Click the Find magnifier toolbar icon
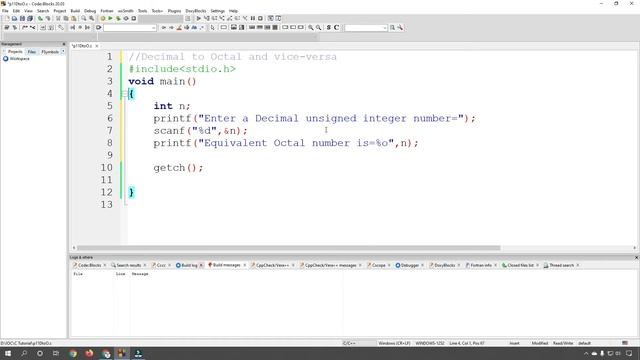Viewport: 640px width, 360px height. pyautogui.click(x=84, y=18)
